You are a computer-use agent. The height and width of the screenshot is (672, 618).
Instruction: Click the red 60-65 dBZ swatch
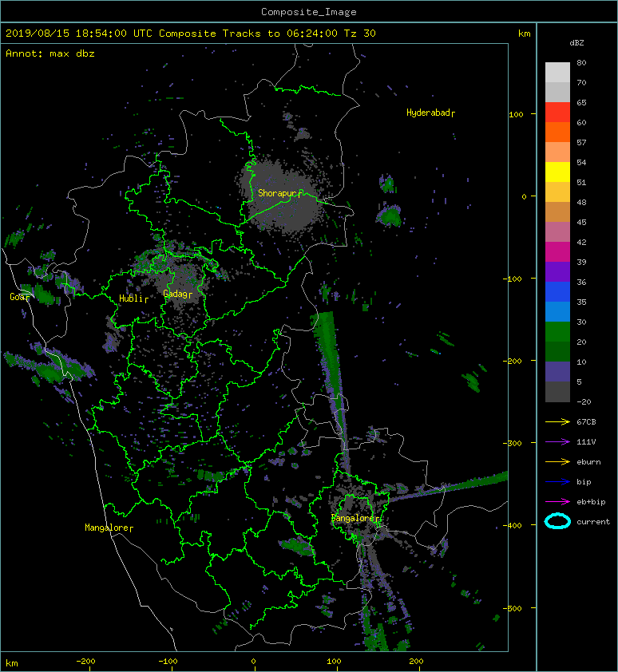557,113
